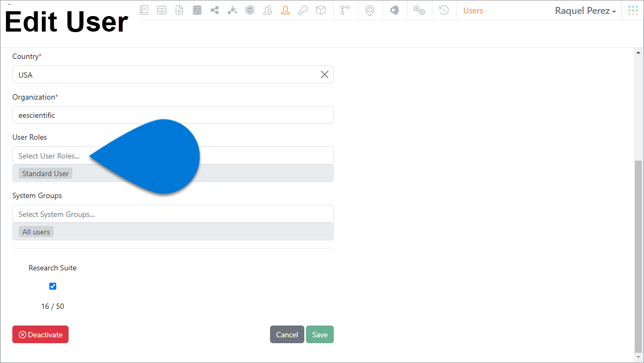Open the key permissions icon
The height and width of the screenshot is (363, 644).
[x=303, y=10]
